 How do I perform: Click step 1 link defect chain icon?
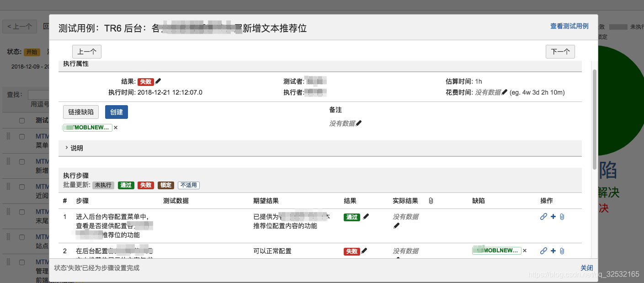tap(543, 217)
